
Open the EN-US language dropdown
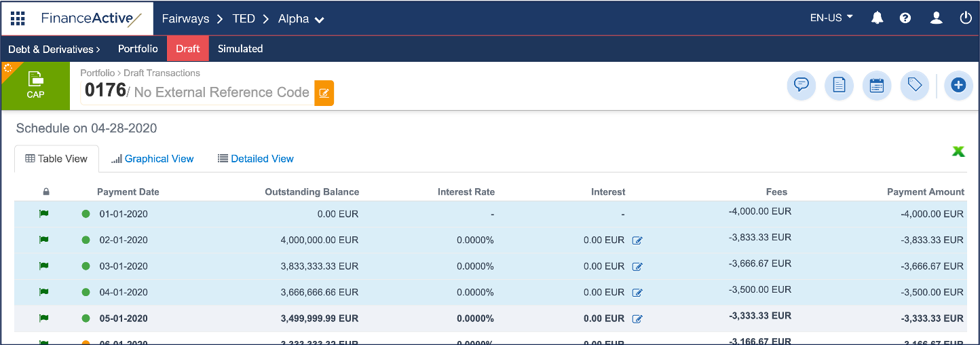coord(831,18)
